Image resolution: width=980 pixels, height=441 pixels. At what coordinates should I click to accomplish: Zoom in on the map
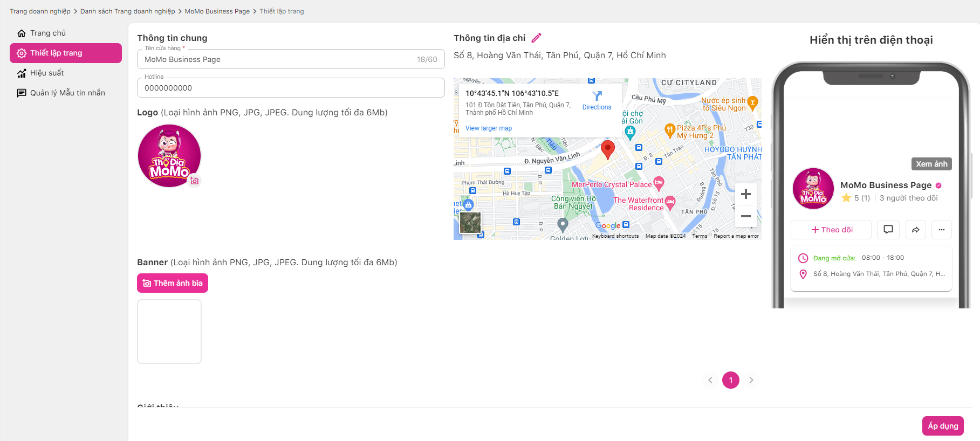(x=746, y=194)
